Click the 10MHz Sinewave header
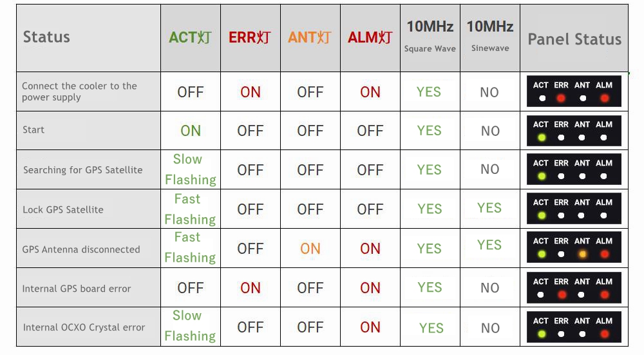Image resolution: width=644 pixels, height=355 pixels. (x=490, y=36)
